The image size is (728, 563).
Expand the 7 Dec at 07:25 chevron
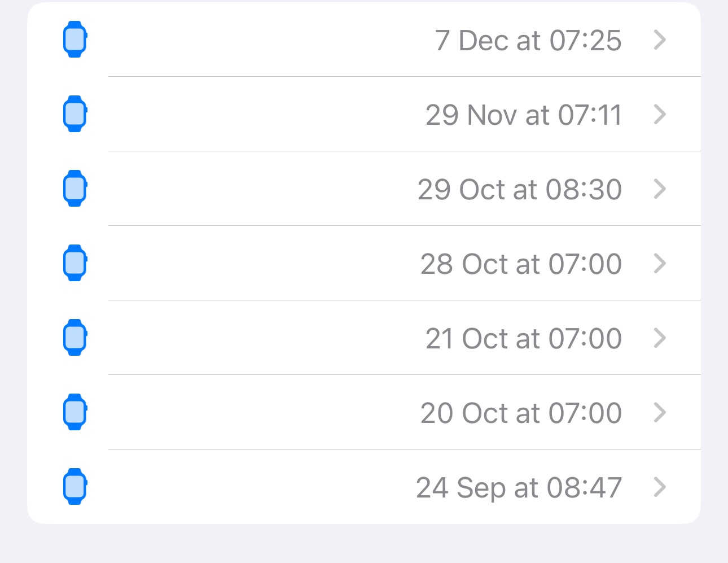tap(660, 40)
